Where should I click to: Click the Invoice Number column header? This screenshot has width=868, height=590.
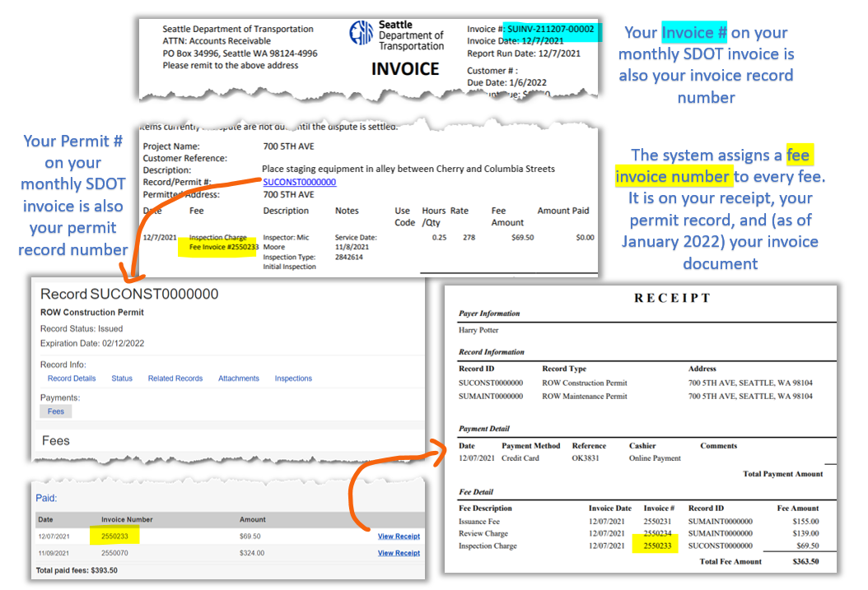click(x=127, y=519)
